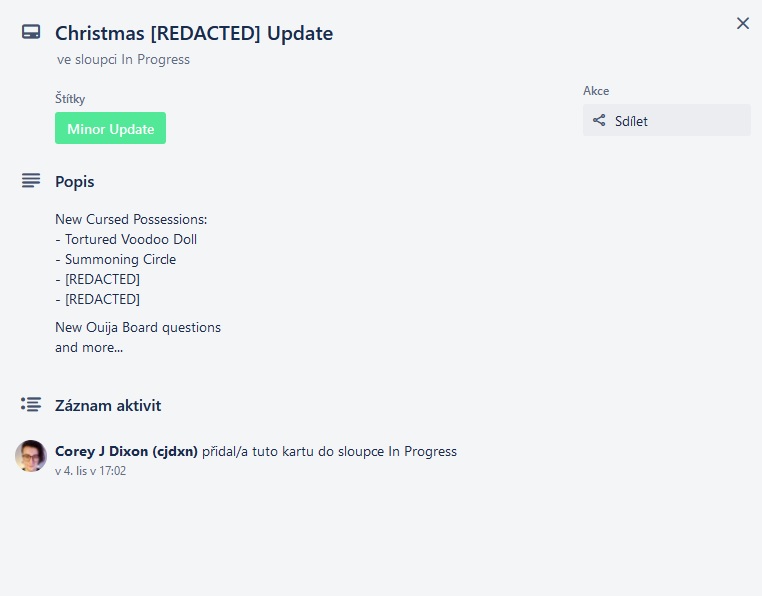Click the Akce section heading
This screenshot has width=762, height=596.
pyautogui.click(x=596, y=91)
